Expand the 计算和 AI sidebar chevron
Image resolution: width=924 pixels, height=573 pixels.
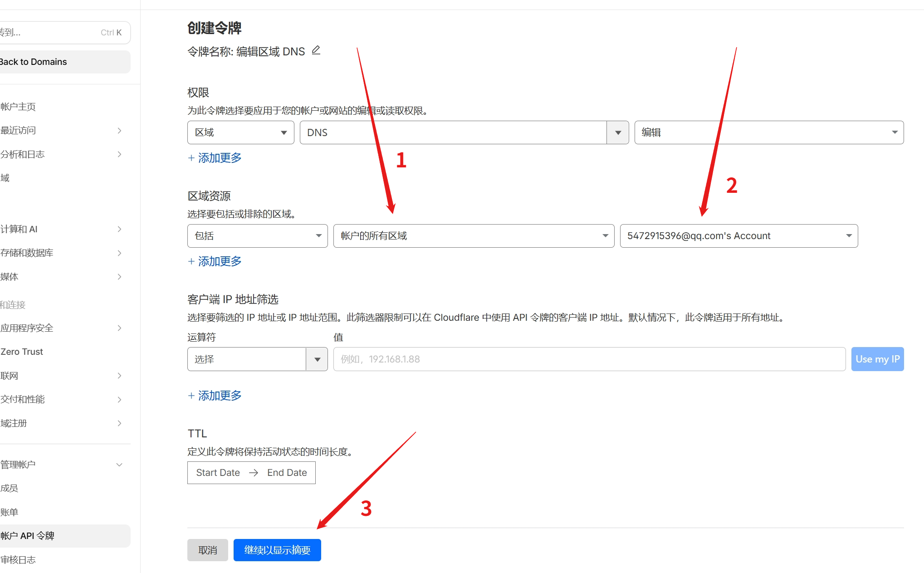[x=119, y=229]
